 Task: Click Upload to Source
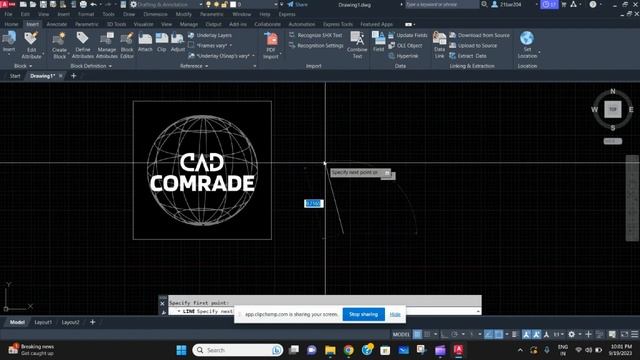point(473,46)
